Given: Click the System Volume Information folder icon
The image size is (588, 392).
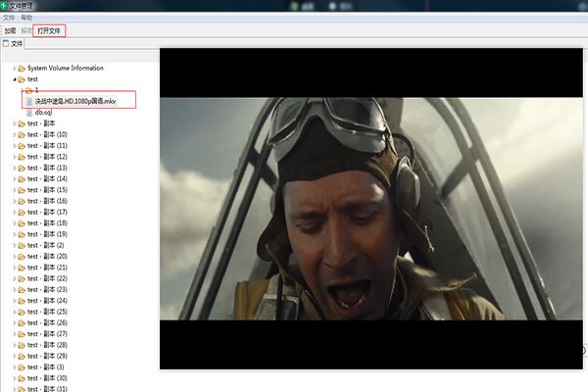Looking at the screenshot, I should click(x=22, y=69).
